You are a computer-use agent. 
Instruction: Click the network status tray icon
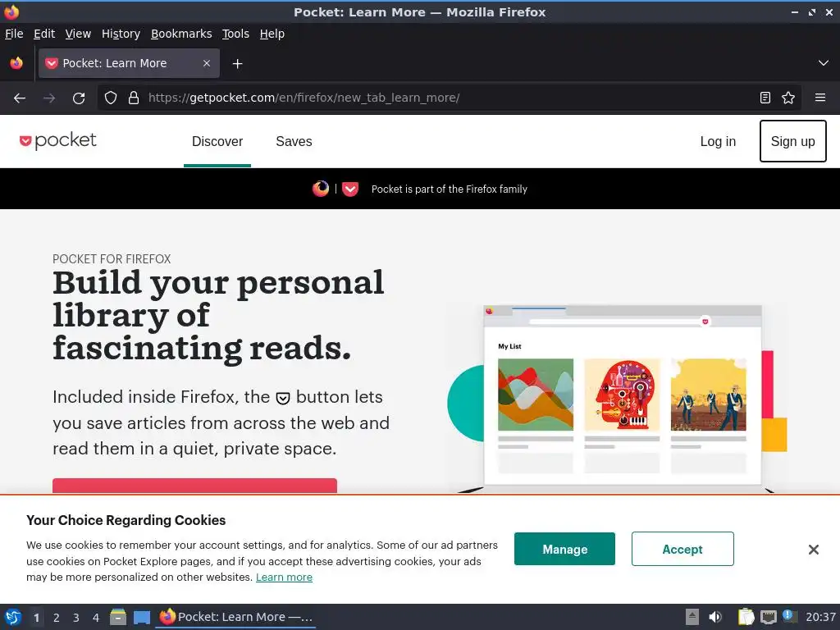coord(768,617)
